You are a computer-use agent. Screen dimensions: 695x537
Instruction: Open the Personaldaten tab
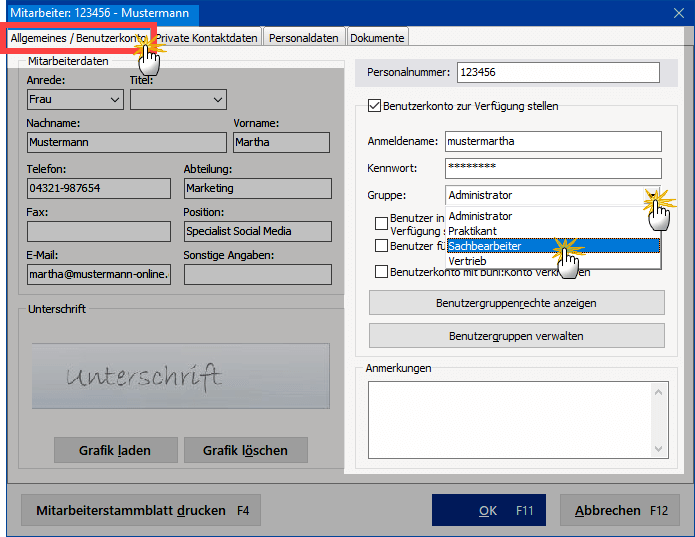click(x=304, y=38)
